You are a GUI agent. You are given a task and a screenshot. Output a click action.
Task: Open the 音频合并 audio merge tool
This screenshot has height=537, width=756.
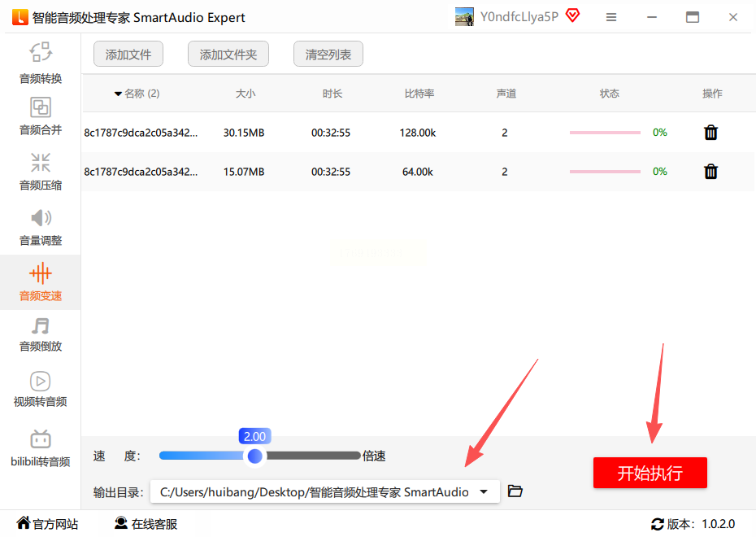click(x=41, y=116)
